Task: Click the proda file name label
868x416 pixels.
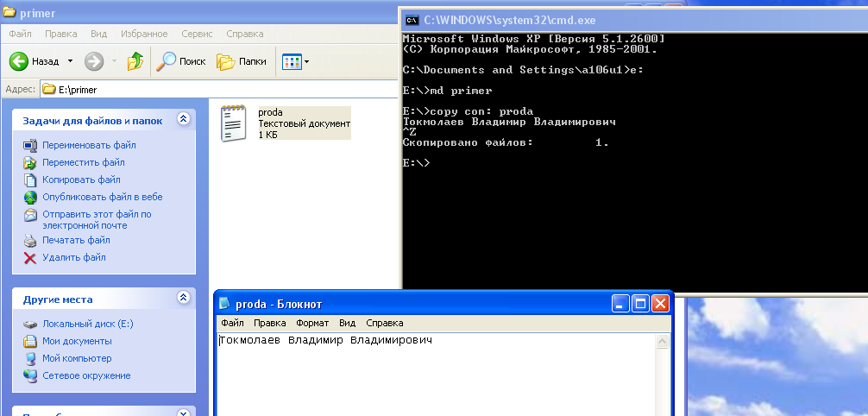Action: 270,112
